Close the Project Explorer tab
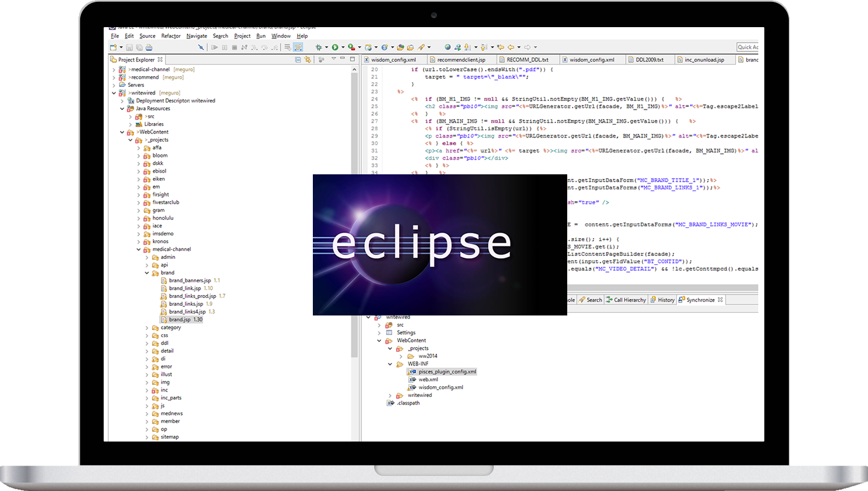Viewport: 868px width, 491px height. 160,60
